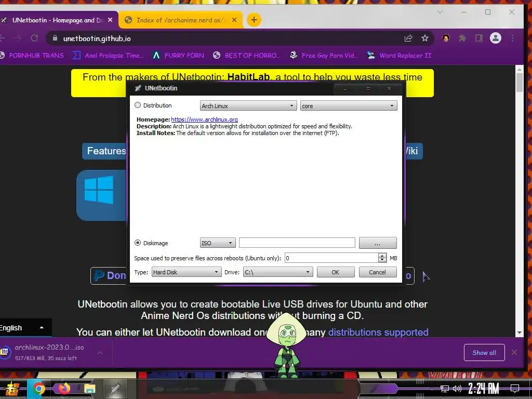Reload the page
The height and width of the screenshot is (399, 532).
[x=34, y=38]
